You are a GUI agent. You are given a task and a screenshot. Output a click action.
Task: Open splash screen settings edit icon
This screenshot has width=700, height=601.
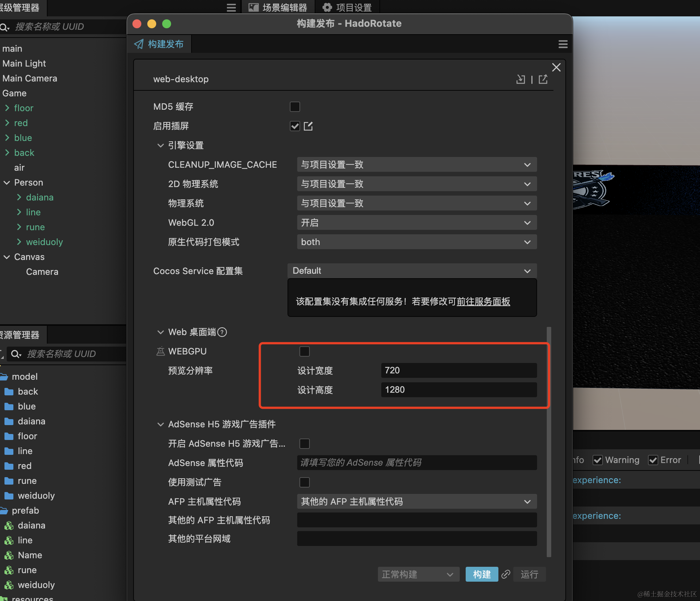308,126
